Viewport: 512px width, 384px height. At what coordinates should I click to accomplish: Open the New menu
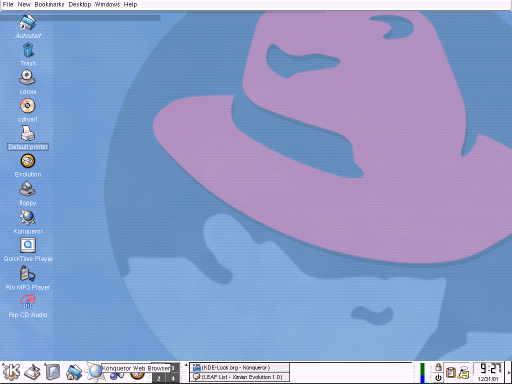coord(24,4)
